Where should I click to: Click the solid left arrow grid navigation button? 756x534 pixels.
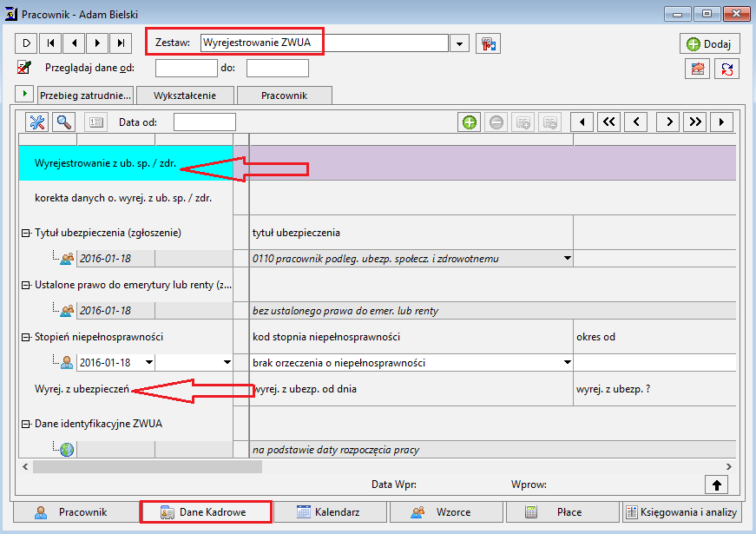pos(582,122)
